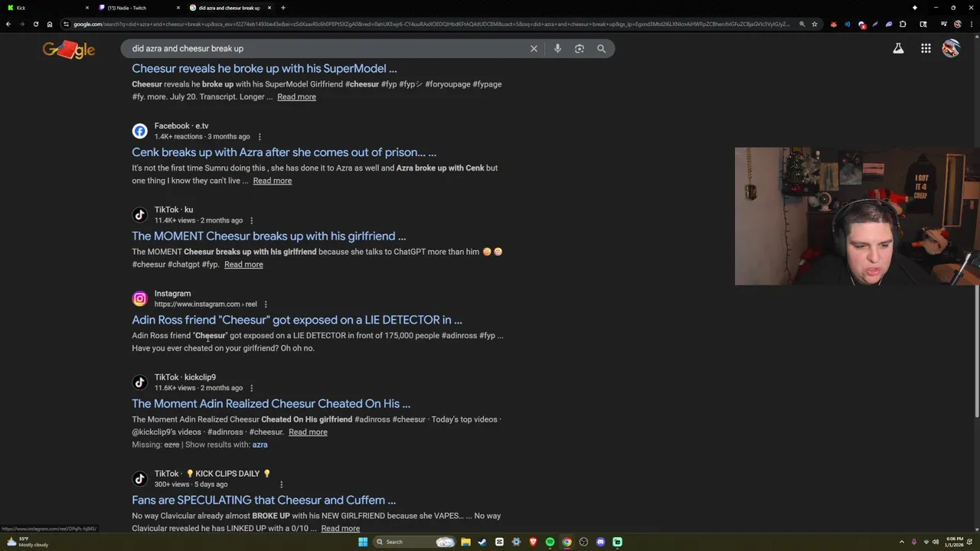Click the streamer webcam overlay
This screenshot has width=980, height=551.
pos(857,217)
